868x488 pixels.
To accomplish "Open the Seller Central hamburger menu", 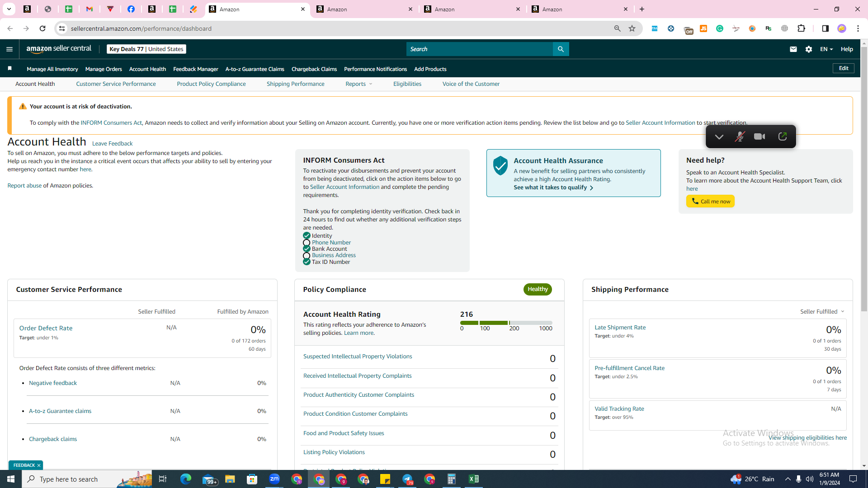I will tap(9, 49).
